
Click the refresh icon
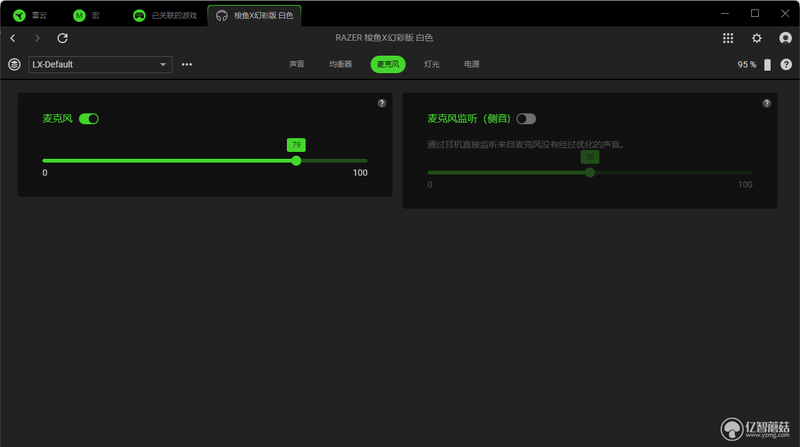click(62, 38)
